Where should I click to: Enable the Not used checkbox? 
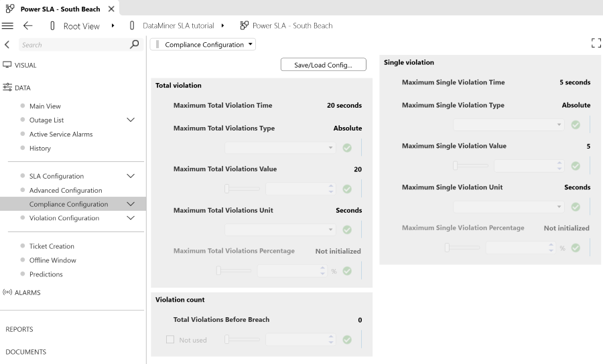pos(170,339)
